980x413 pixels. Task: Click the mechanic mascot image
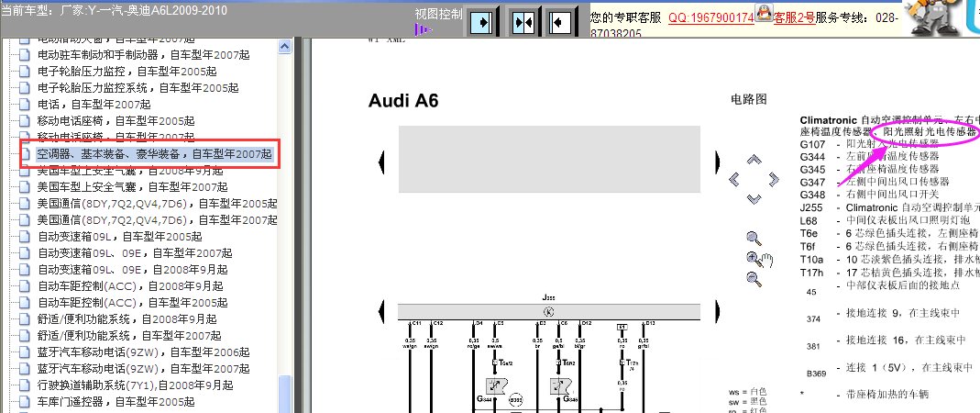932,18
